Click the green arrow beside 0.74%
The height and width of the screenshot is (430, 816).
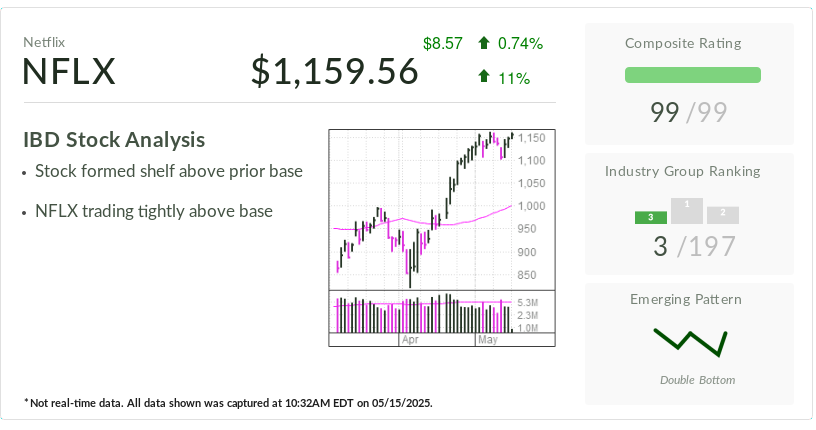tap(484, 43)
